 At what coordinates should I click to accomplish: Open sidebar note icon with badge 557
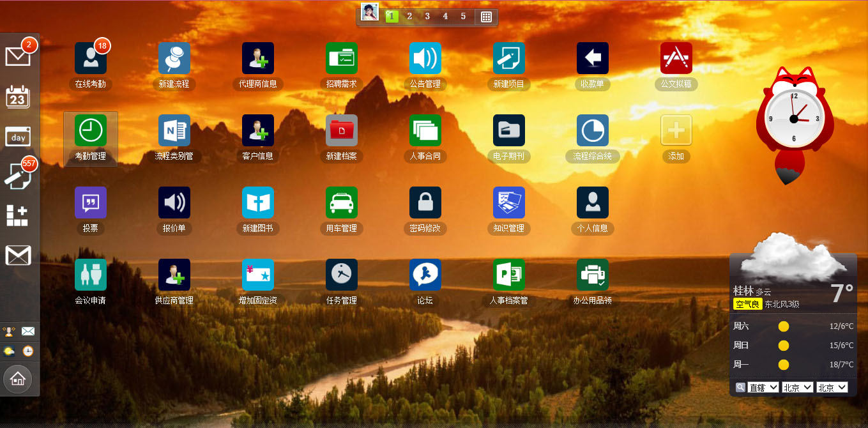18,176
